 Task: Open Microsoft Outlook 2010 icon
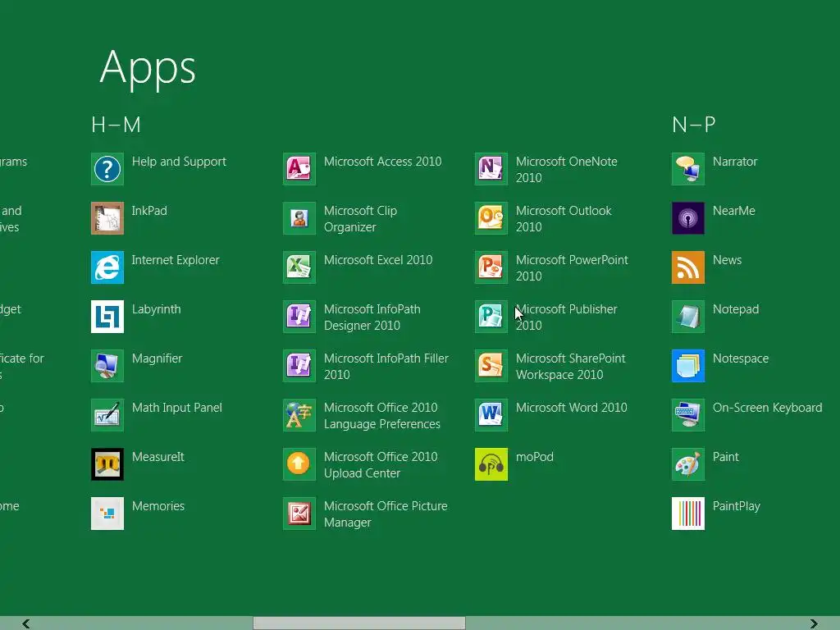coord(491,218)
